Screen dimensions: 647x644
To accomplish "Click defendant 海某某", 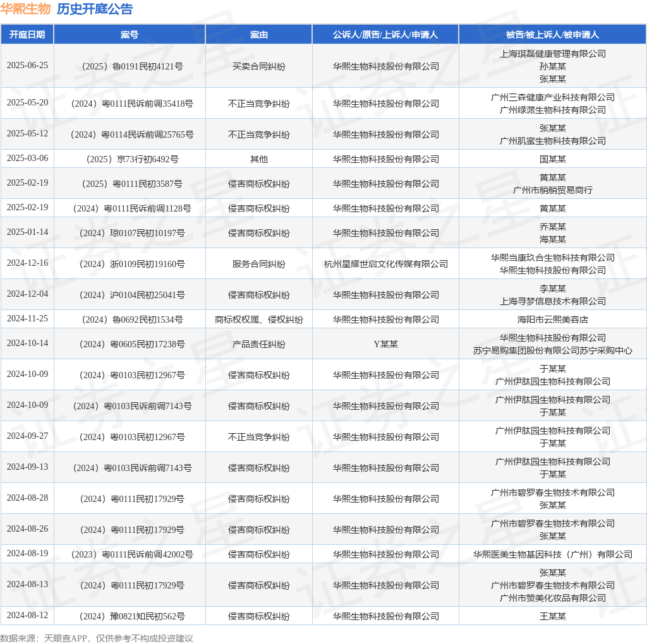I will pyautogui.click(x=552, y=239).
